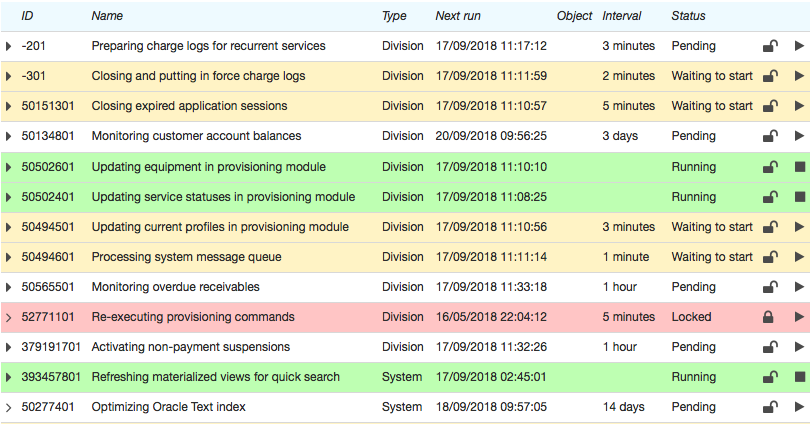Click '14 days' interval cell
810x424 pixels.
(x=624, y=406)
